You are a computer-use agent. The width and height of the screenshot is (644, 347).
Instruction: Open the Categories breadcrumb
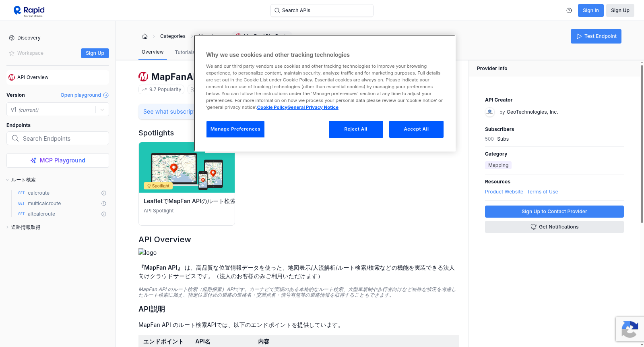(x=173, y=36)
